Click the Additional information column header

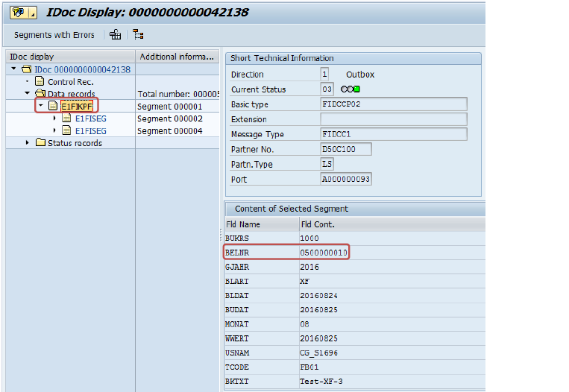click(x=177, y=57)
